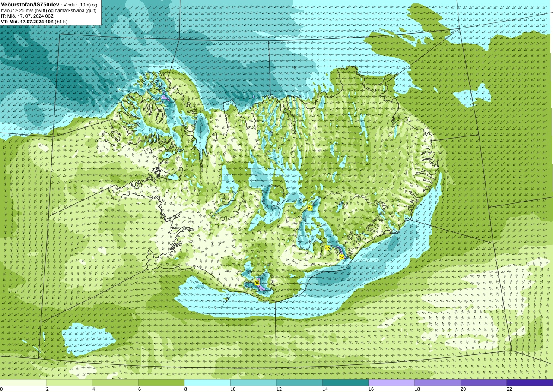Click the 0–2 m/s palest legend swatch
553x392 pixels.
coord(23,383)
